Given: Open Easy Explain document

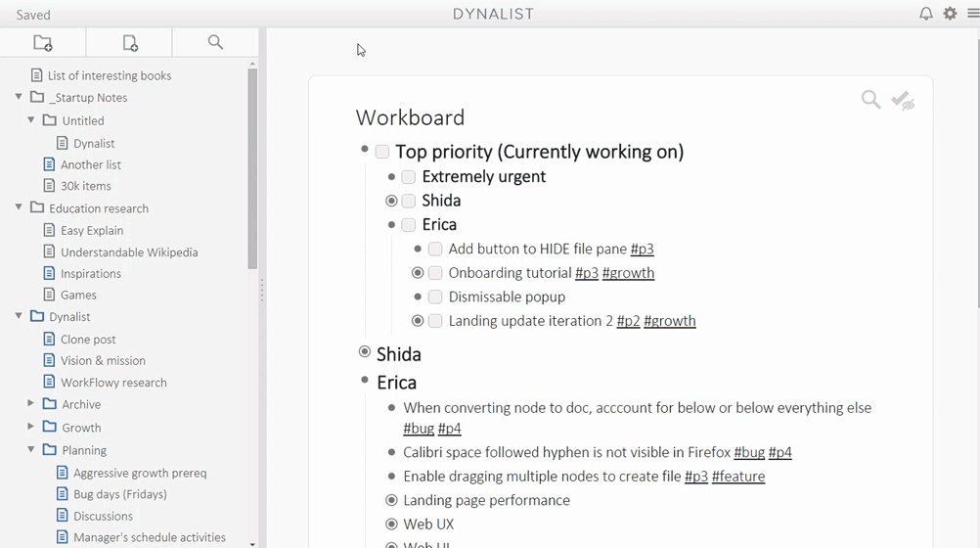Looking at the screenshot, I should tap(92, 230).
